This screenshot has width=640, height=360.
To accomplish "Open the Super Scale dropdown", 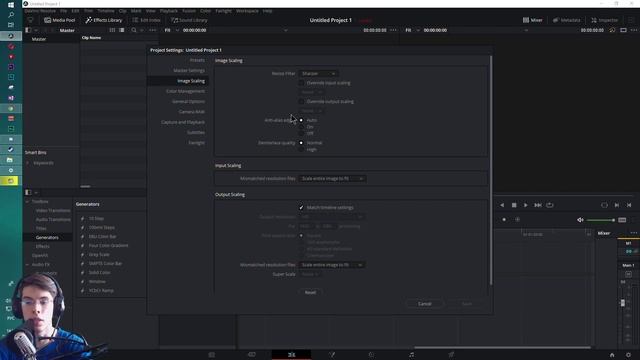I will pyautogui.click(x=310, y=274).
